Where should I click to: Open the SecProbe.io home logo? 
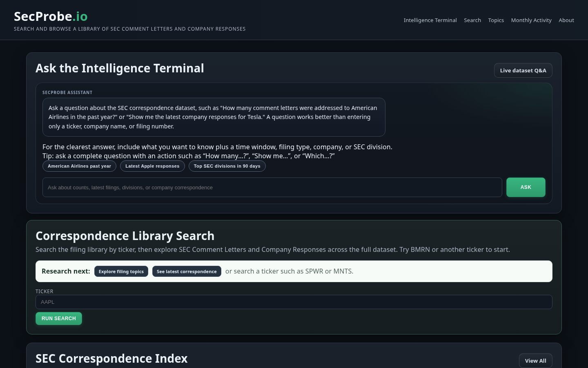click(x=51, y=16)
